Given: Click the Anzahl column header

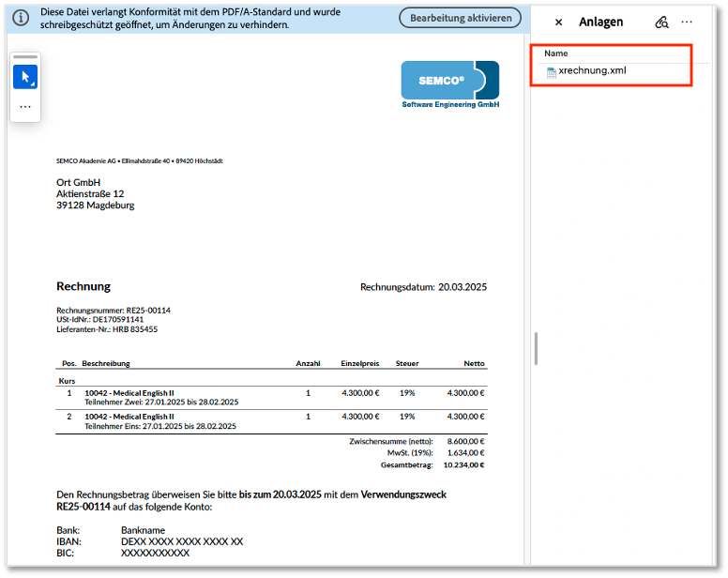Looking at the screenshot, I should pos(308,363).
